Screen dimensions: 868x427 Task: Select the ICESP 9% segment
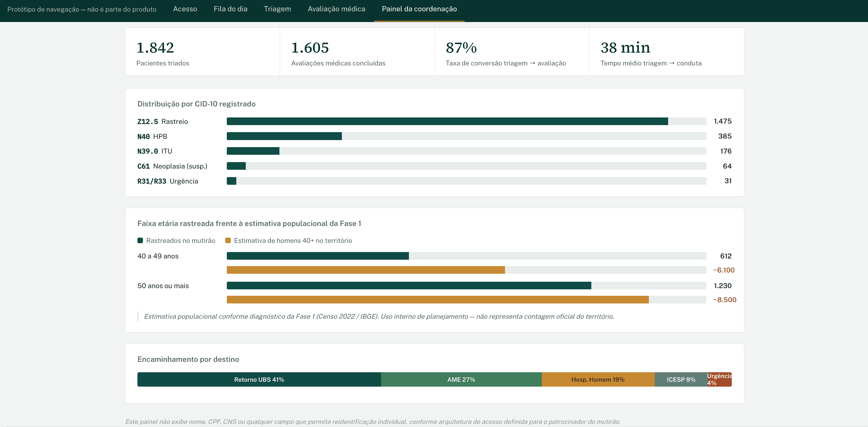681,380
